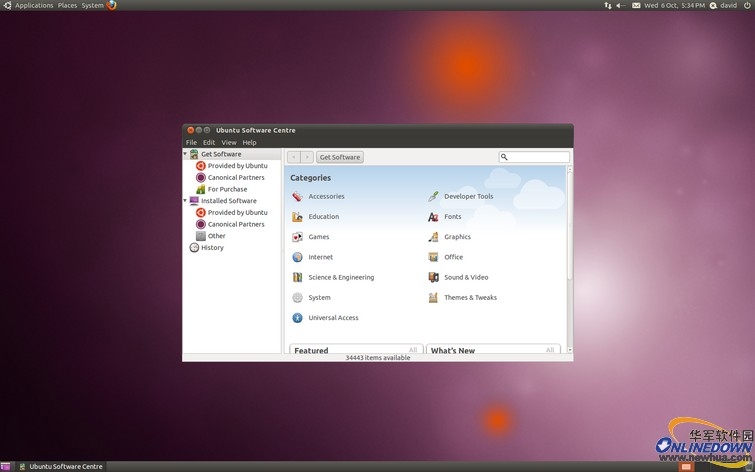Collapse the Get Software tree node
Viewport: 755px width, 472px height.
[185, 154]
